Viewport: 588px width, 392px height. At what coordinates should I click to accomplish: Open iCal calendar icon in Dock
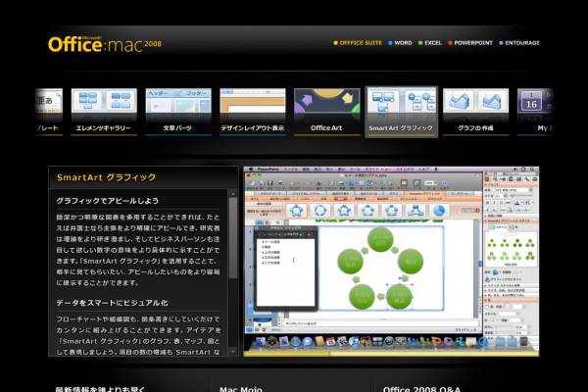pyautogui.click(x=330, y=341)
